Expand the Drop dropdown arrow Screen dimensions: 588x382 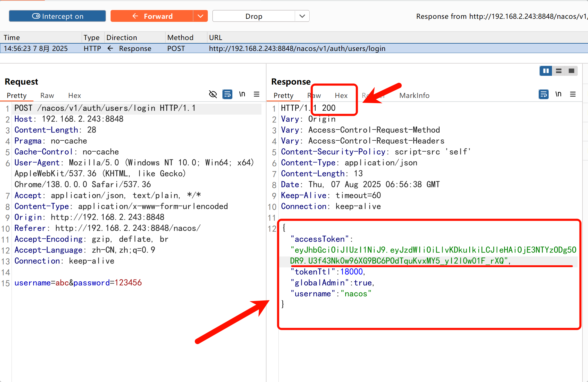pyautogui.click(x=302, y=16)
